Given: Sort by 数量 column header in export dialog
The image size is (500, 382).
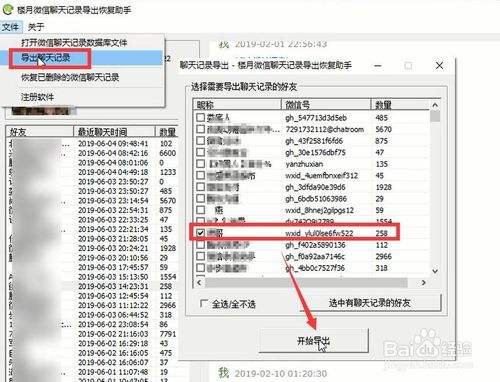Looking at the screenshot, I should [400, 105].
